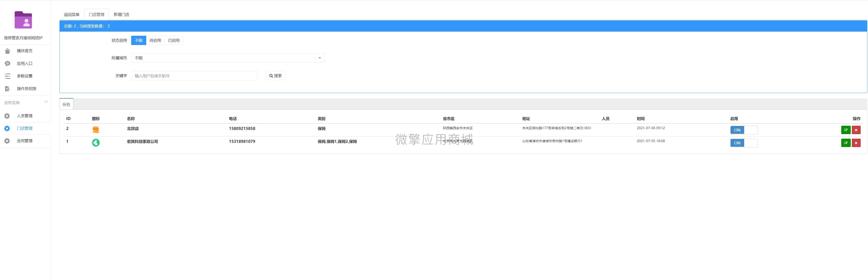Click the timestamp 2021-07-06 09:12
This screenshot has width=868, height=279.
coord(651,128)
